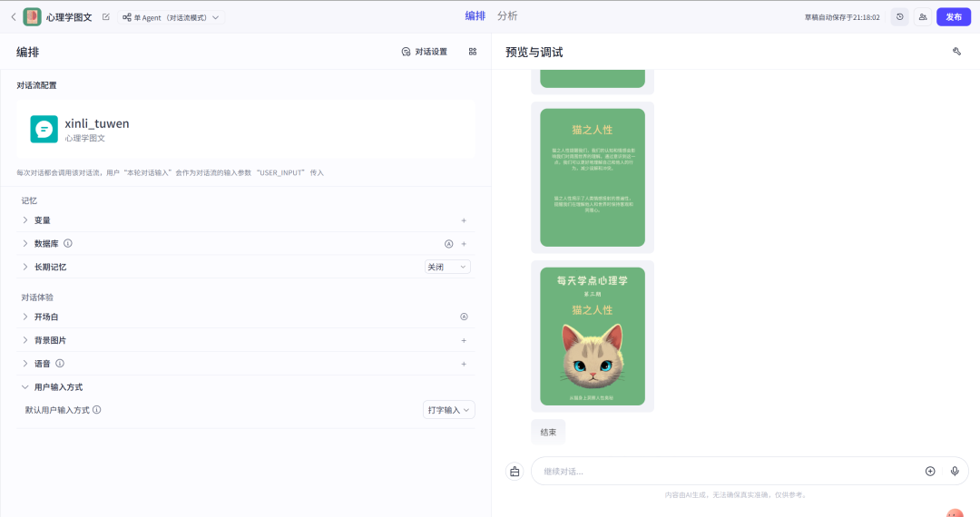Click the 预览与调试 panel heading

534,53
